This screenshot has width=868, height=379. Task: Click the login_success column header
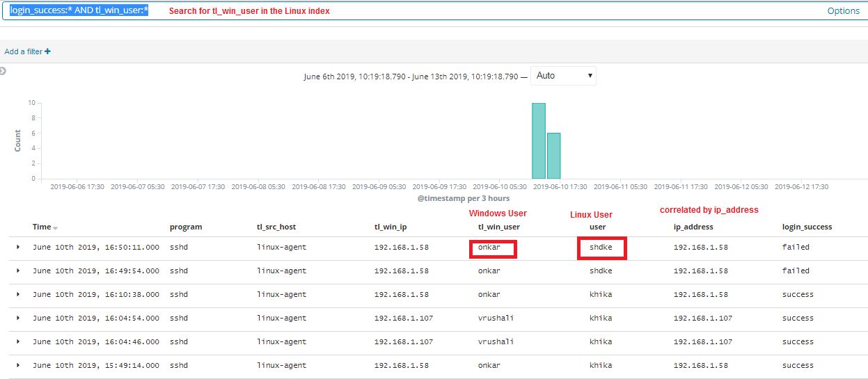point(807,227)
